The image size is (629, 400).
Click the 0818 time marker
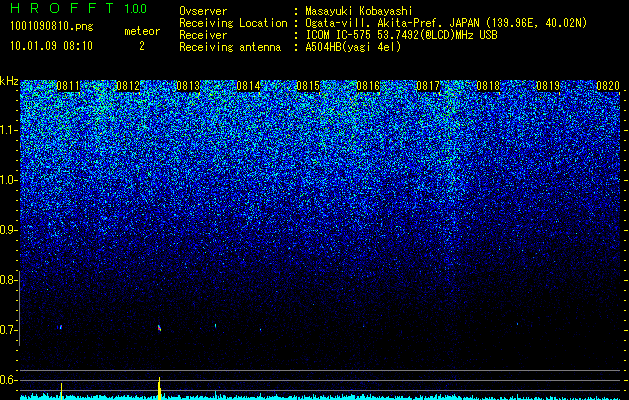[x=488, y=86]
